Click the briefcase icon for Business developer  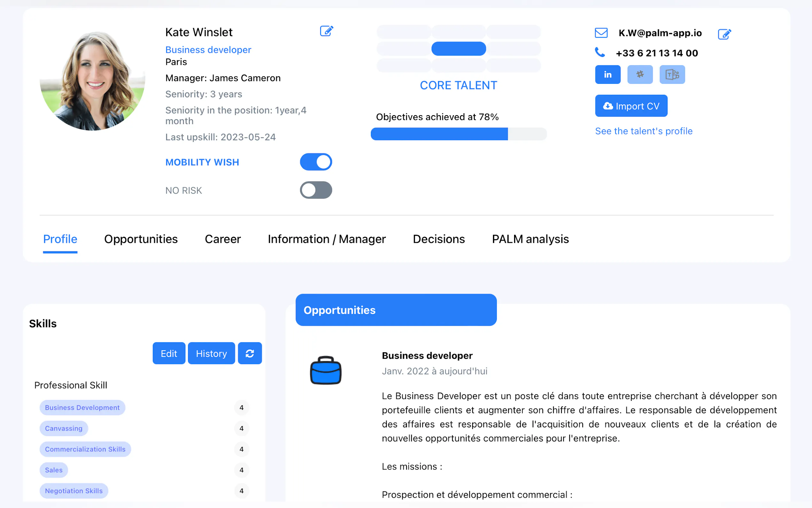[325, 370]
